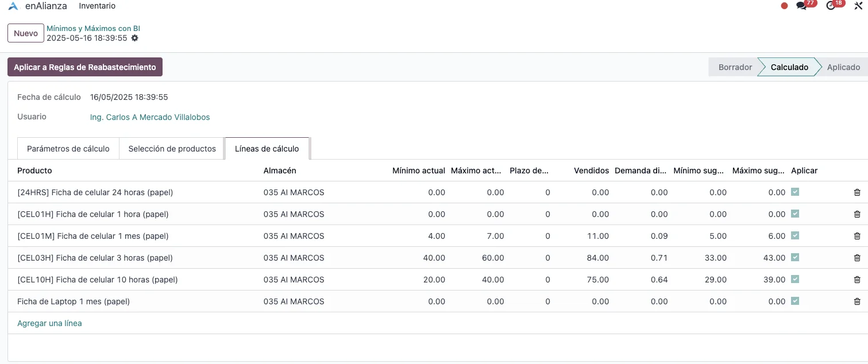Open the activities clock icon with badge 18
Image resolution: width=868 pixels, height=364 pixels.
[831, 6]
